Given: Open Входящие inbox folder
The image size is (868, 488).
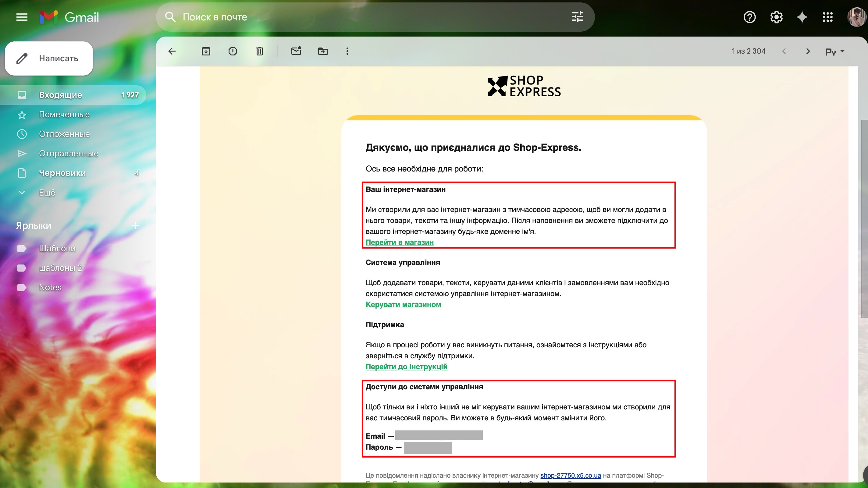Looking at the screenshot, I should coord(73,95).
